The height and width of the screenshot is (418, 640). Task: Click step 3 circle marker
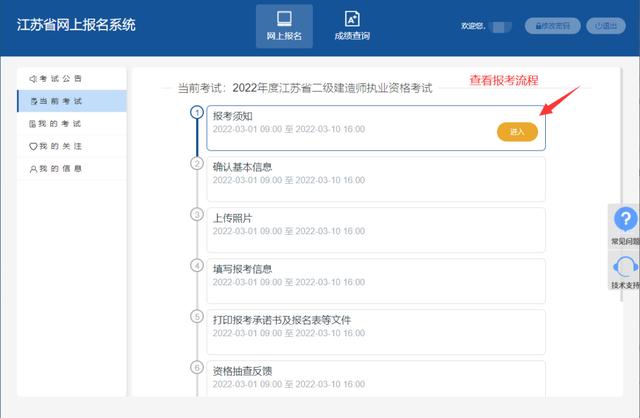(x=197, y=214)
